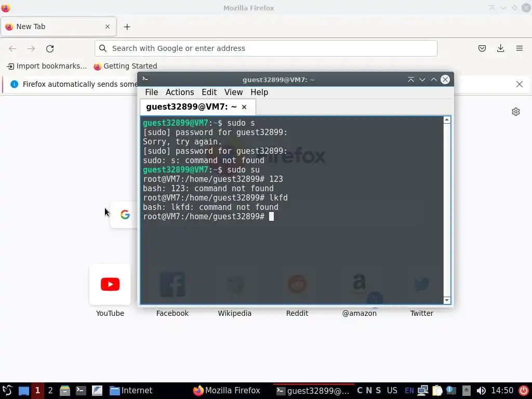This screenshot has width=532, height=399.
Task: Reload the page in Firefox
Action: pyautogui.click(x=50, y=48)
